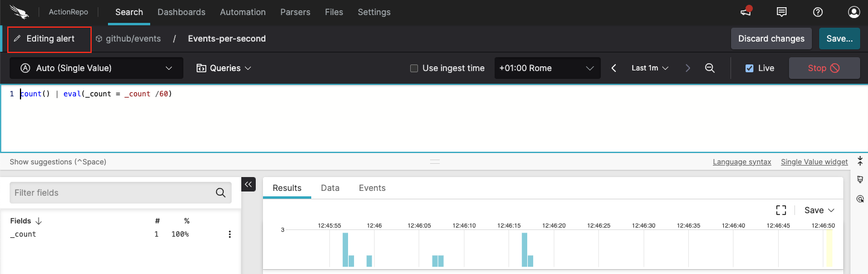Collapse the fields panel with double chevron

[x=249, y=184]
